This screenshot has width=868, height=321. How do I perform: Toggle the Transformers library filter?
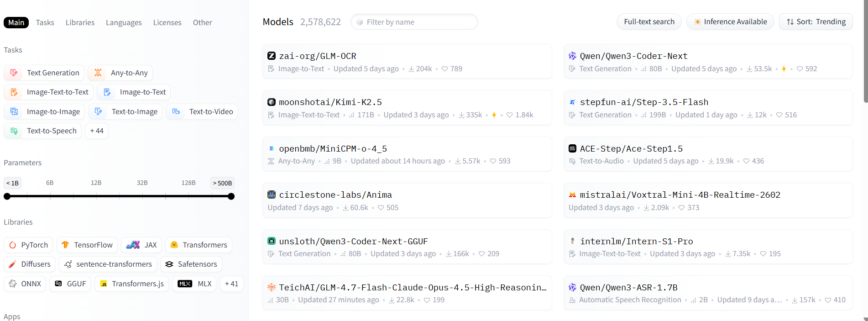coord(199,245)
